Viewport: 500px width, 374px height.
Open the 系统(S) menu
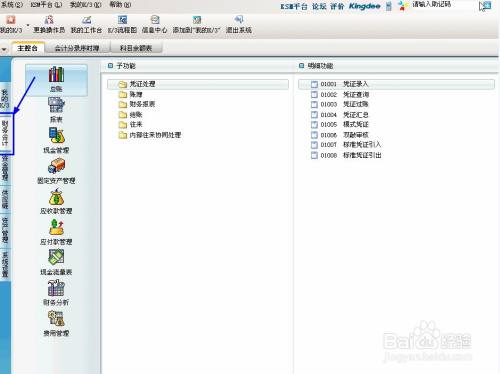click(x=11, y=5)
